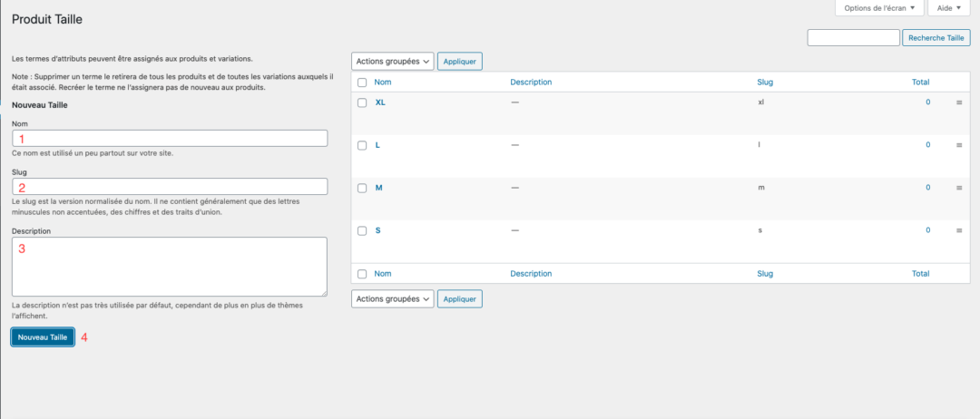Click the reorder handle icon on L row
Image resolution: width=980 pixels, height=419 pixels.
coord(959,145)
